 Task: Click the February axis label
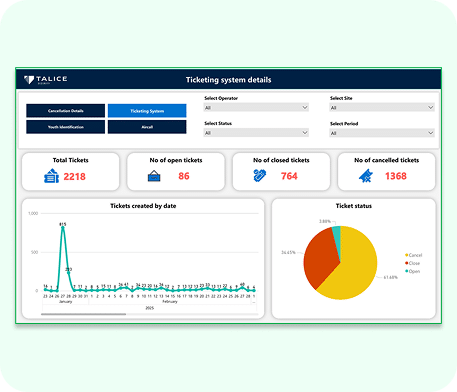click(x=170, y=301)
